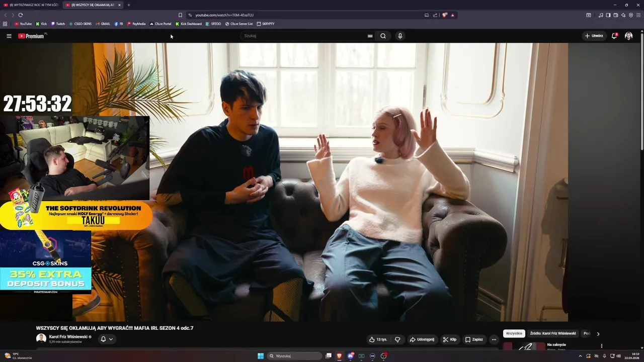
Task: Reload the page with refresh icon
Action: tap(20, 15)
